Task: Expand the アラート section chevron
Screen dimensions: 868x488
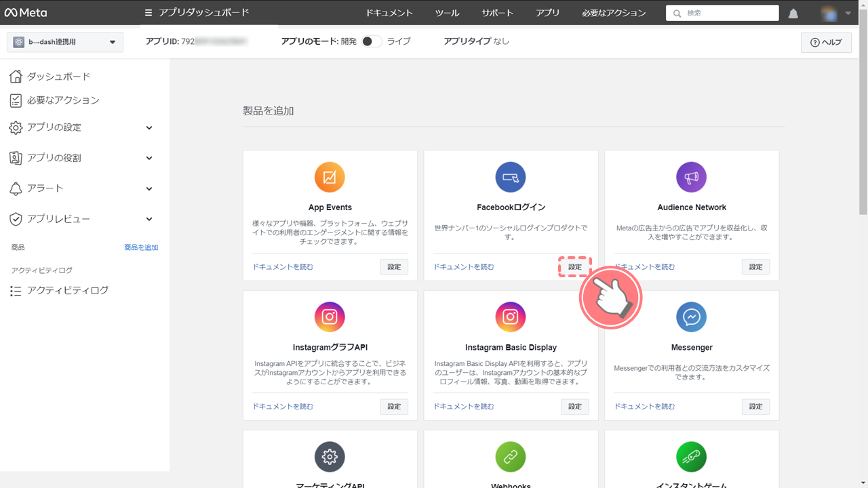Action: (149, 188)
